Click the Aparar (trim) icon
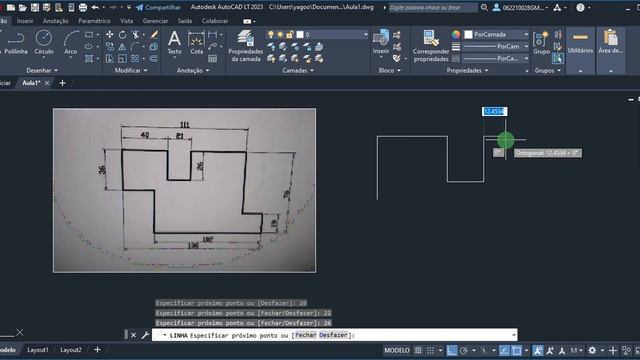The height and width of the screenshot is (360, 640). pyautogui.click(x=135, y=35)
